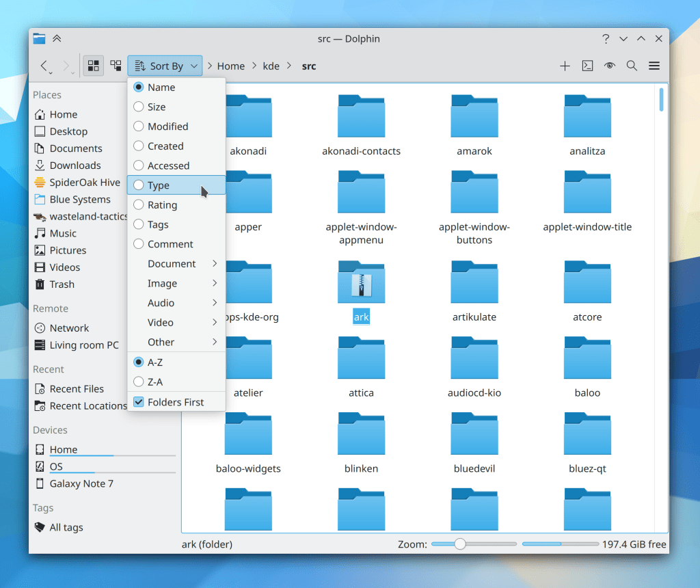Viewport: 700px width, 588px height.
Task: Open the terminal panel icon
Action: point(587,66)
